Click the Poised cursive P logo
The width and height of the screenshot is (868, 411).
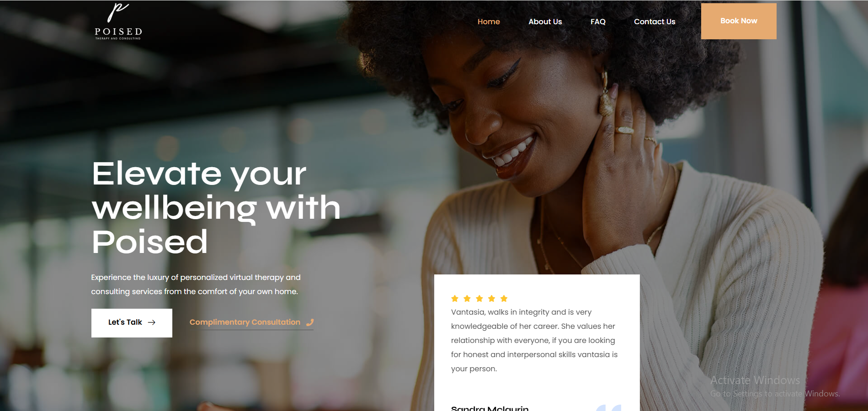118,12
